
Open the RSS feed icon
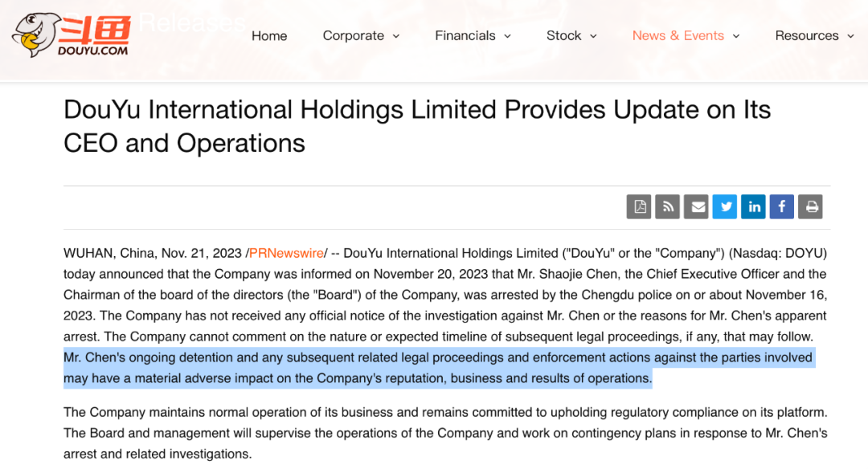[667, 206]
